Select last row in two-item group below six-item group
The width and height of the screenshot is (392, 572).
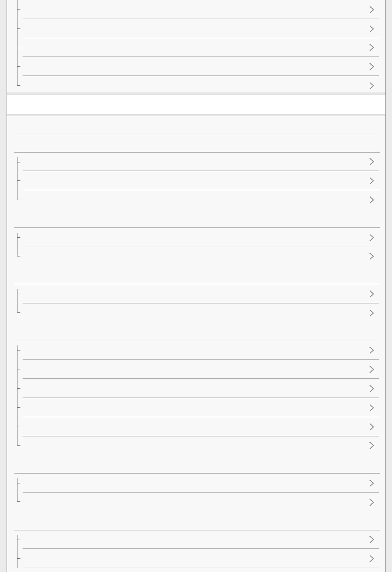click(x=197, y=502)
